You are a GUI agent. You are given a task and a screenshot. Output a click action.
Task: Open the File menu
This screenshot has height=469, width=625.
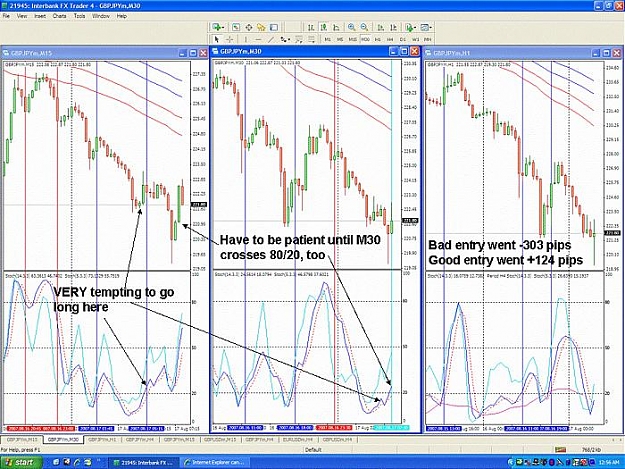click(x=6, y=16)
